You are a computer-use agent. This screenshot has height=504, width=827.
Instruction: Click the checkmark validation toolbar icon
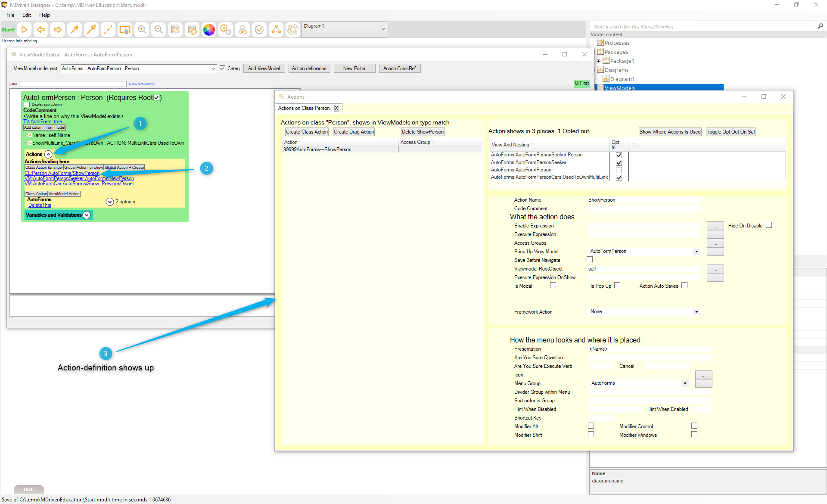pyautogui.click(x=259, y=30)
